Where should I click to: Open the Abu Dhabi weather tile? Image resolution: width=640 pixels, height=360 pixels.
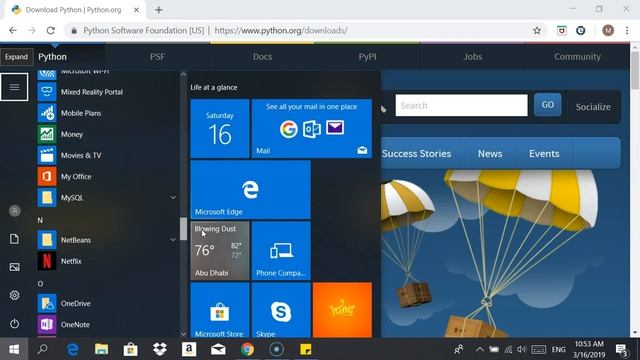tap(220, 251)
